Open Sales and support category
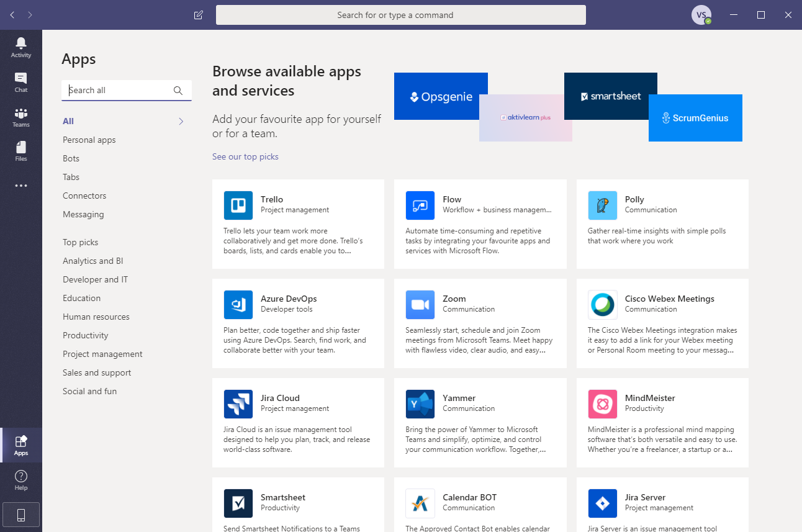 pos(97,372)
